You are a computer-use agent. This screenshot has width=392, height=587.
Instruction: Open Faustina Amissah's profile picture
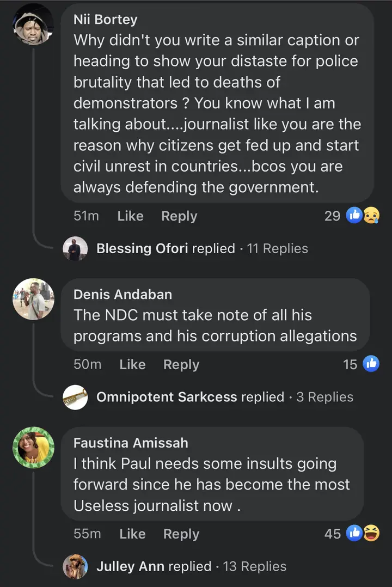coord(33,448)
